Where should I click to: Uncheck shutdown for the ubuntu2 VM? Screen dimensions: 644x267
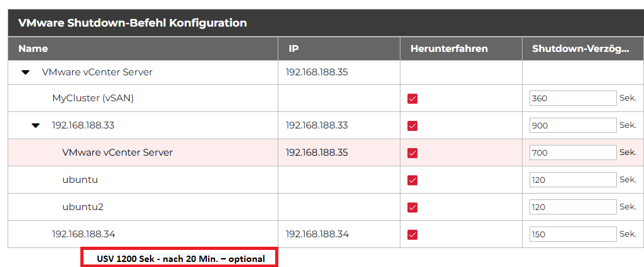[x=412, y=208]
